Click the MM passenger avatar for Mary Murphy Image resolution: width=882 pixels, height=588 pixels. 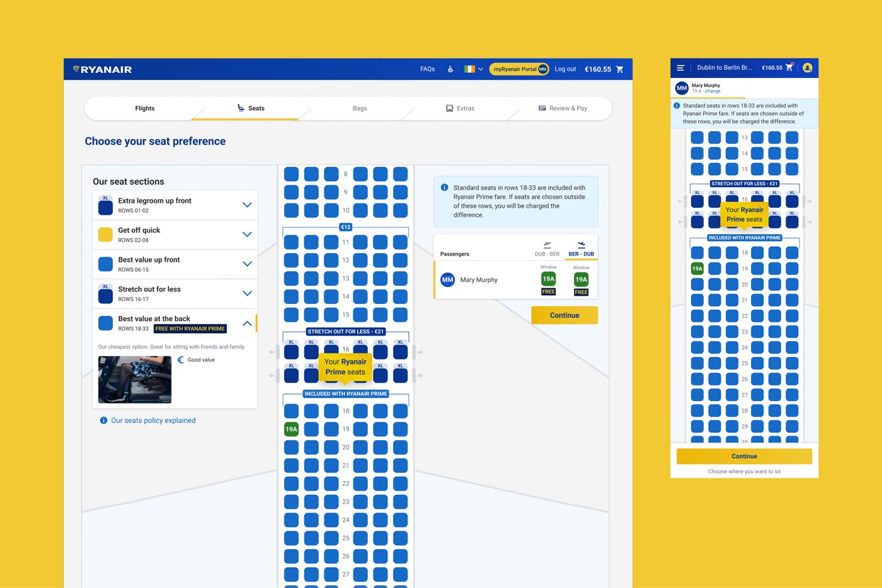[x=447, y=280]
